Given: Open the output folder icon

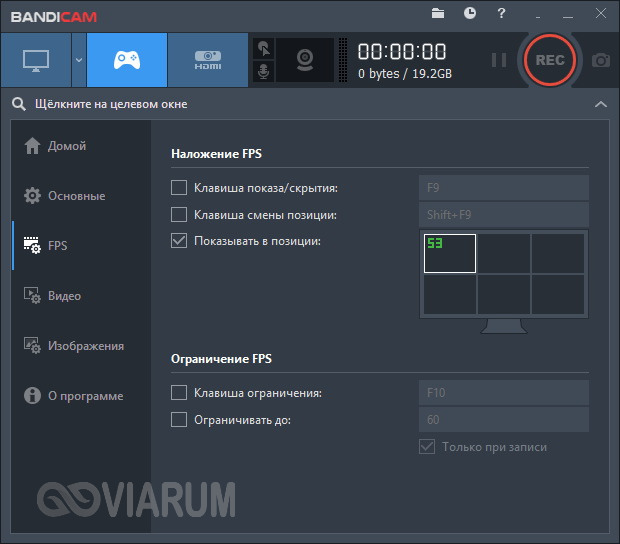Looking at the screenshot, I should 438,13.
